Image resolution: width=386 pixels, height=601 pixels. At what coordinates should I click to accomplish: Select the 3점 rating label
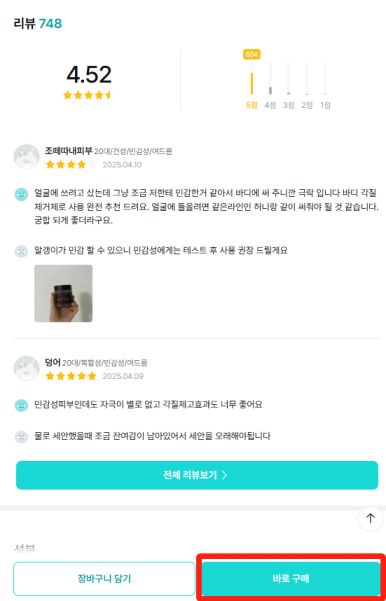click(x=289, y=105)
